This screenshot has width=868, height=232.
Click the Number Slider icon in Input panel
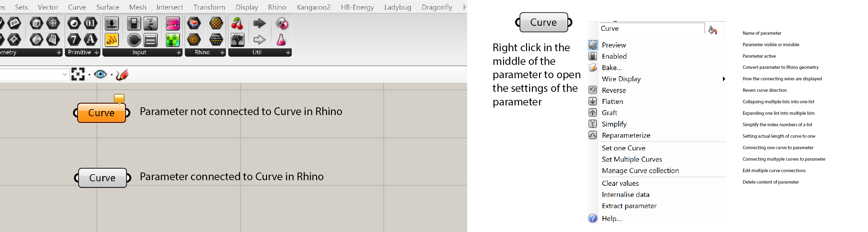[112, 23]
